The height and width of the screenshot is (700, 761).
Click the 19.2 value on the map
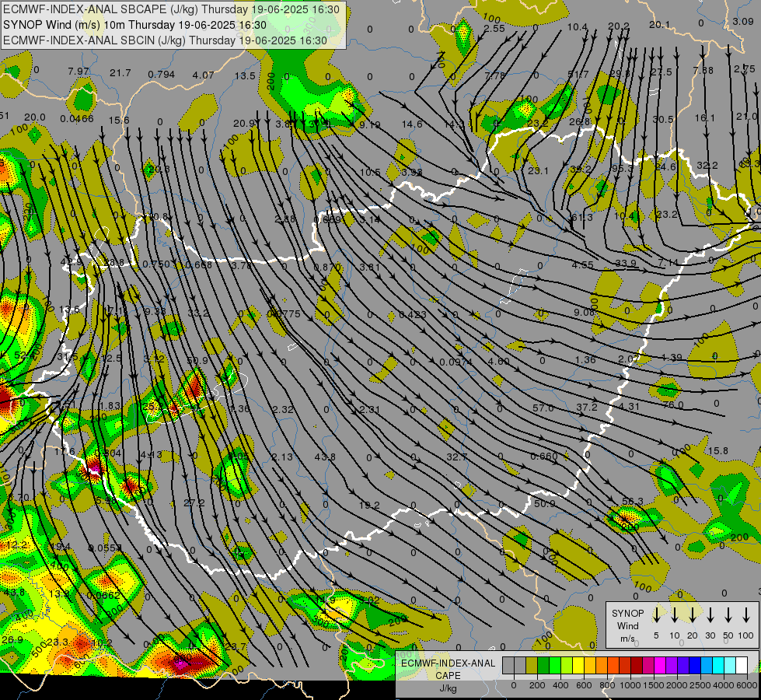tap(369, 506)
